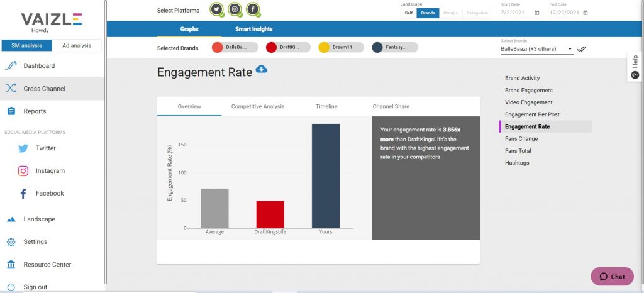Click the Sign out power icon
The width and height of the screenshot is (644, 293).
11,287
